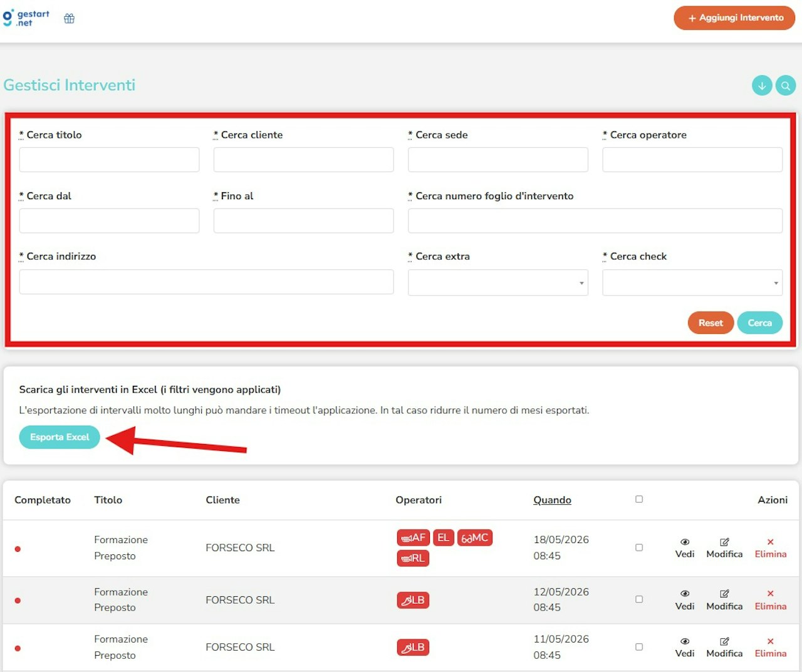Focus the Cerca titolo field
802x672 pixels.
click(109, 160)
